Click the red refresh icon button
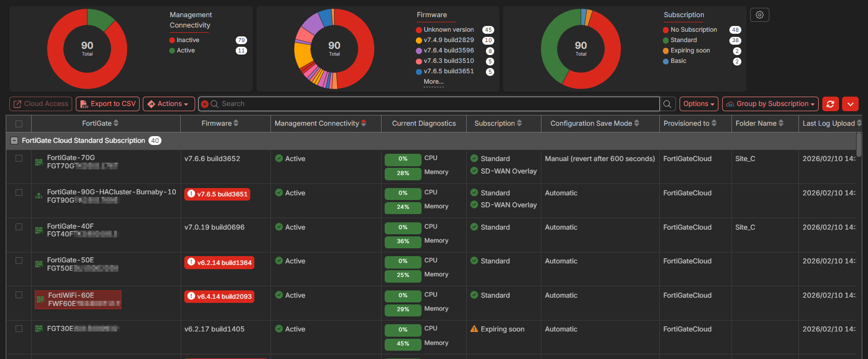Viewport: 868px width, 359px height. point(830,104)
